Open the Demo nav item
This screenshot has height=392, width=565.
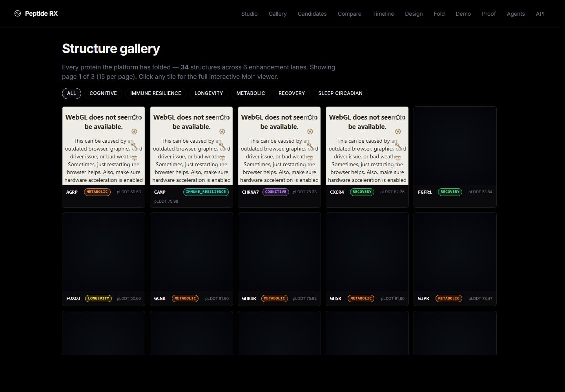pos(463,14)
